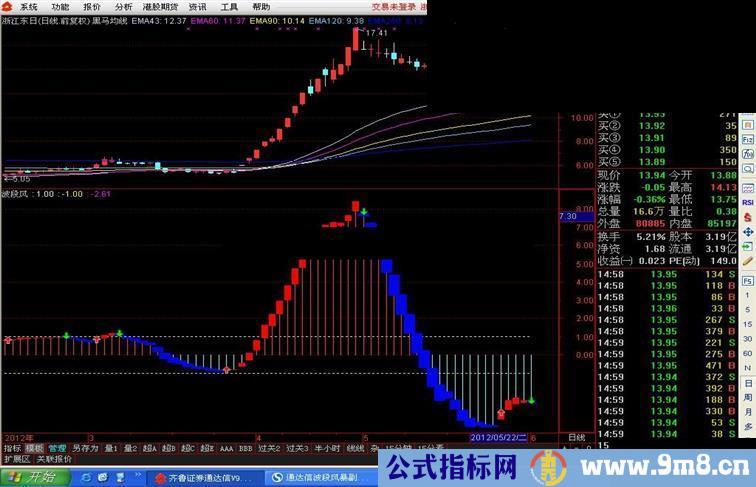Open the 帮助 menu
The width and height of the screenshot is (756, 487).
point(261,7)
